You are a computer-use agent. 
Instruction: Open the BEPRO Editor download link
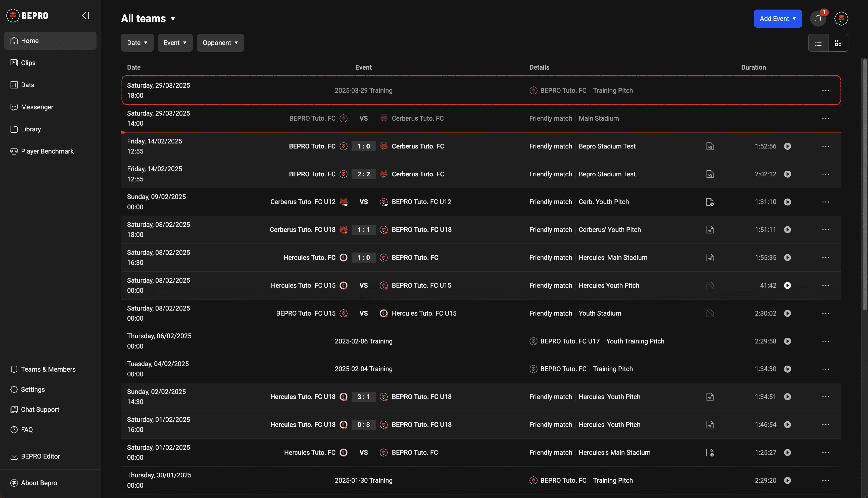[40, 456]
